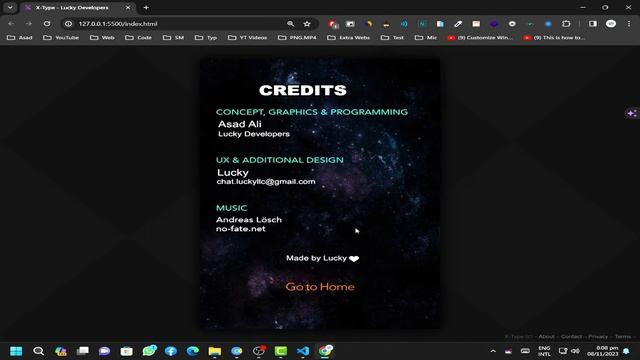This screenshot has width=640, height=360.
Task: Open Visual Studio Code from taskbar
Action: pos(303,351)
